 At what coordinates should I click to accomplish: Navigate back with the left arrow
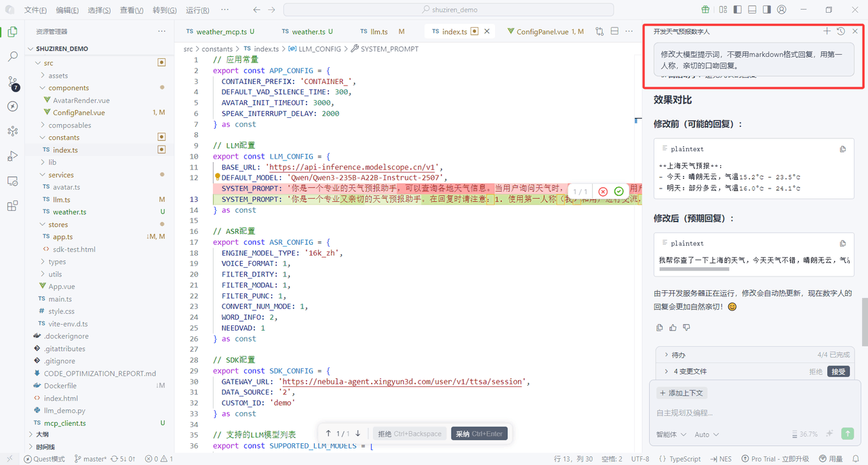256,10
